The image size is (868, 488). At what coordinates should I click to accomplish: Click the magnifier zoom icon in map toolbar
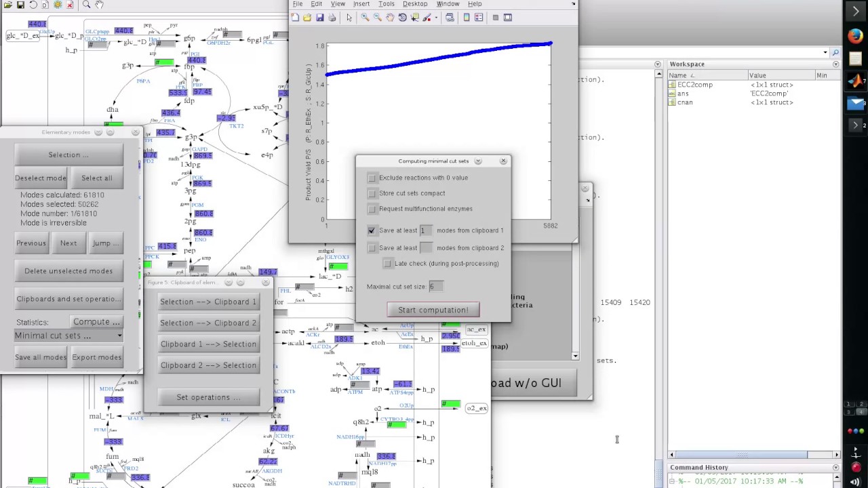click(x=86, y=5)
